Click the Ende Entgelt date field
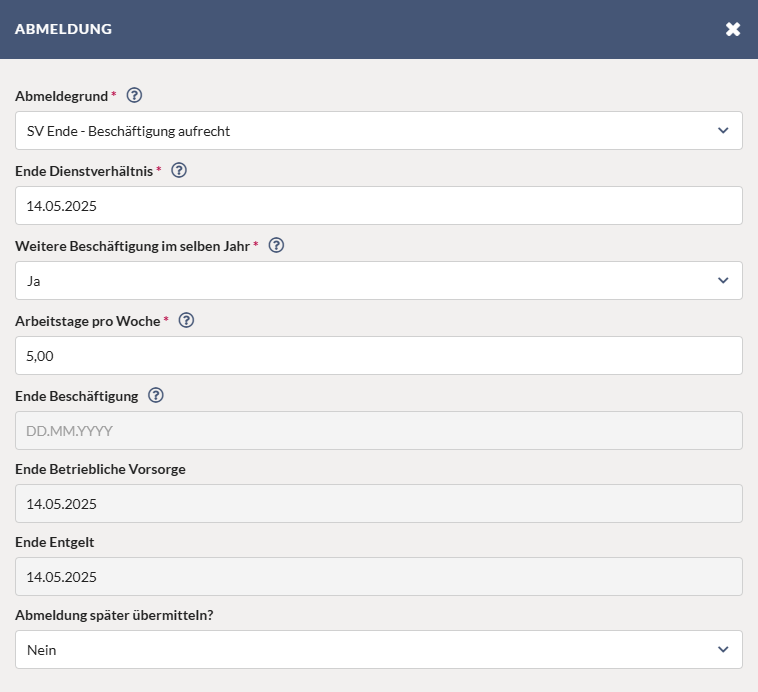758x692 pixels. click(x=379, y=576)
